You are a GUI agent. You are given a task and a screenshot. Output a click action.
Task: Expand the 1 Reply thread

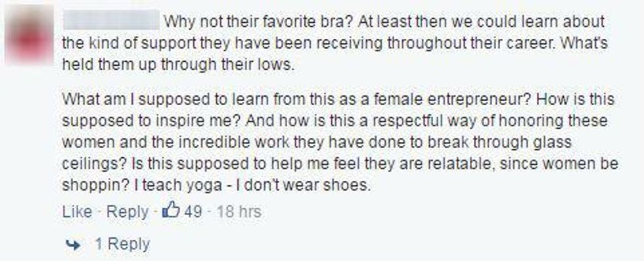(122, 245)
